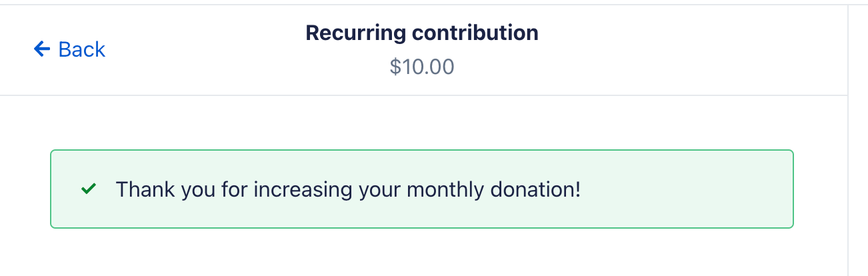Click the green checkmark success icon
This screenshot has width=868, height=276.
pyautogui.click(x=87, y=189)
